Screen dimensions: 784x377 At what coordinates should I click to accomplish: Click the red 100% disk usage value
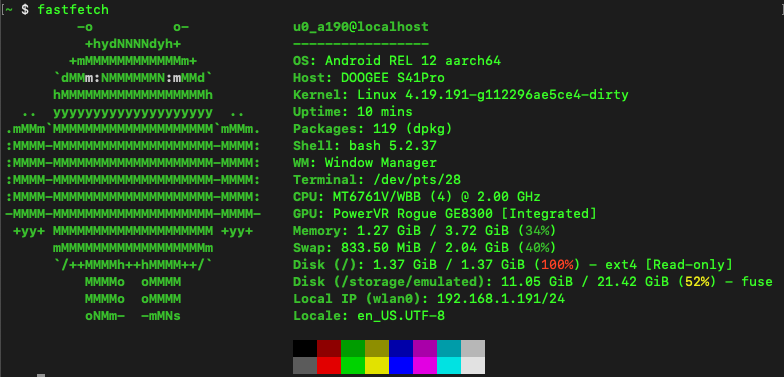560,264
